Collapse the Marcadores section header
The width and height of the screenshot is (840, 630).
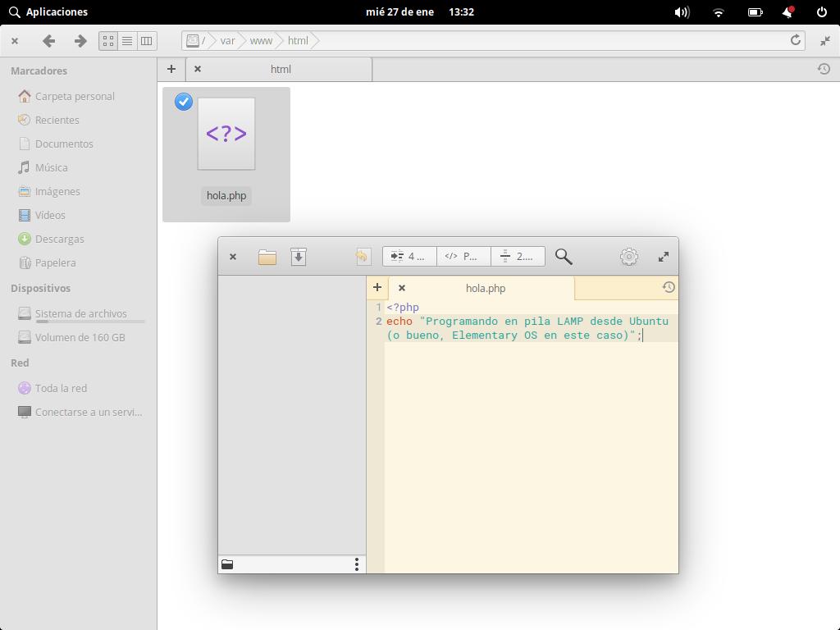[39, 71]
